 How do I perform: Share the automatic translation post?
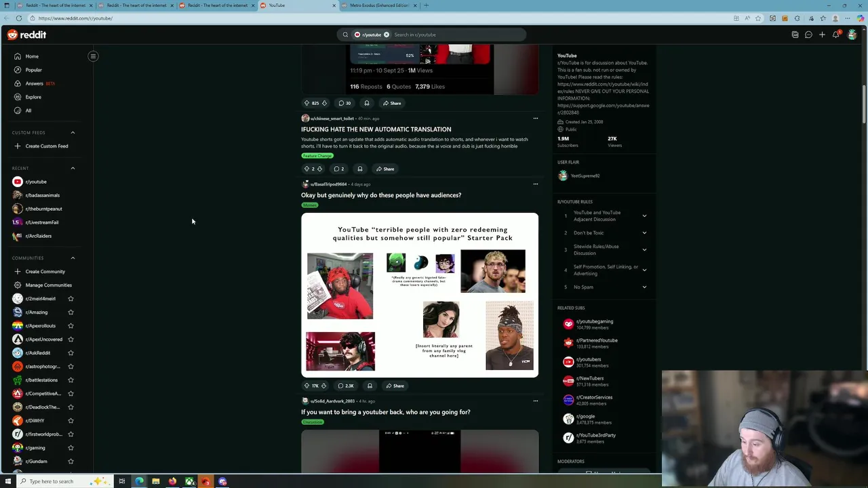click(x=385, y=169)
